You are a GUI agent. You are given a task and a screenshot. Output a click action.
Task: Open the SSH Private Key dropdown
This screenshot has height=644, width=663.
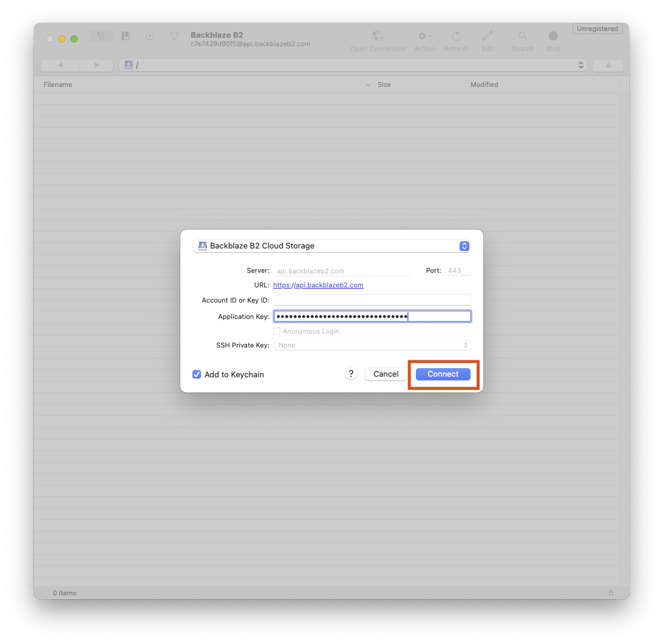point(373,345)
